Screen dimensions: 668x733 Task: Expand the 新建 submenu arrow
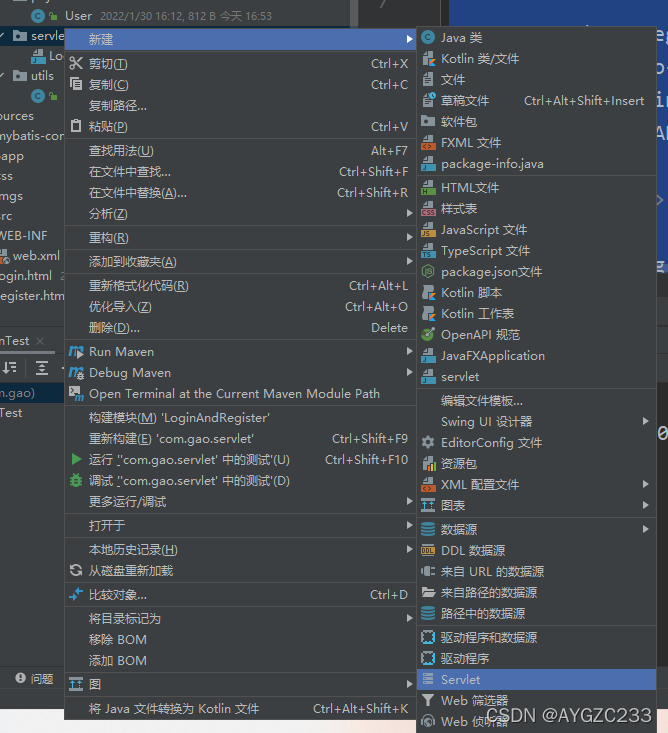coord(409,39)
